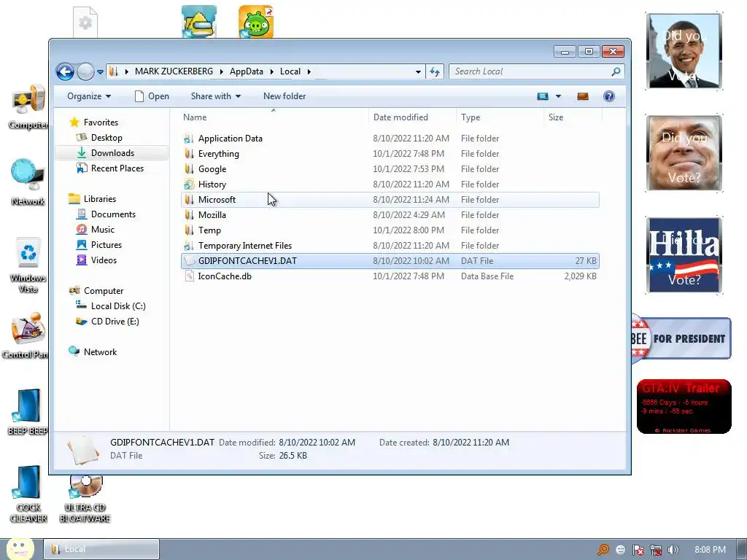The image size is (747, 560).
Task: Go back with the Back arrow button
Action: (x=65, y=72)
